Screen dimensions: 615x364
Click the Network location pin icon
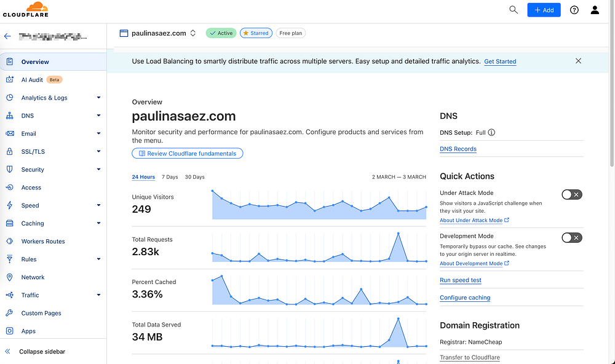coord(9,277)
